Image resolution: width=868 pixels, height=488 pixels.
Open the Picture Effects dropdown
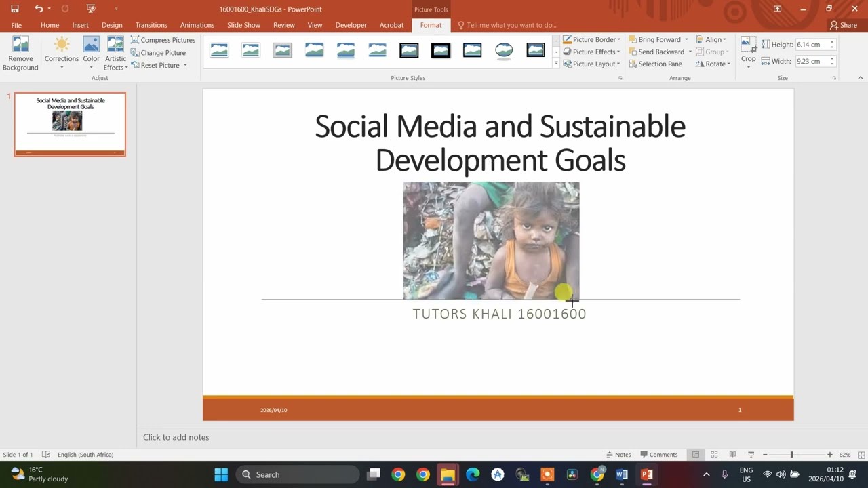pos(591,52)
